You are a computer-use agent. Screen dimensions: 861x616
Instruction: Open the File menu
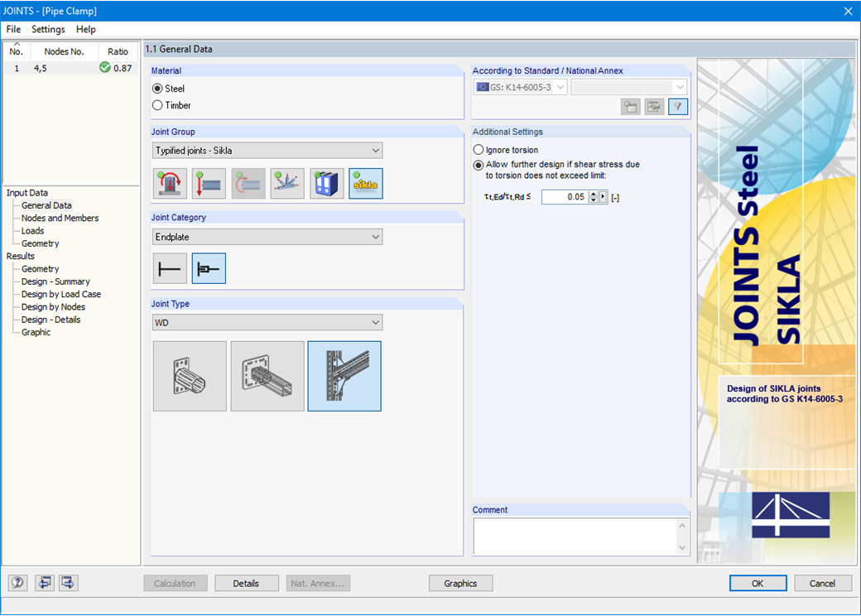[x=13, y=29]
